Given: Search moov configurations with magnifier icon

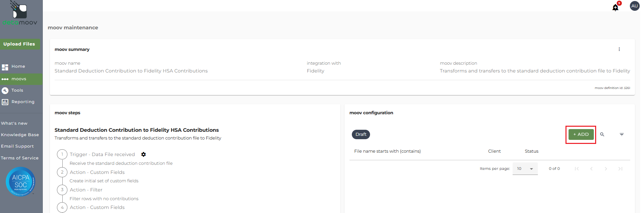Looking at the screenshot, I should click(602, 134).
